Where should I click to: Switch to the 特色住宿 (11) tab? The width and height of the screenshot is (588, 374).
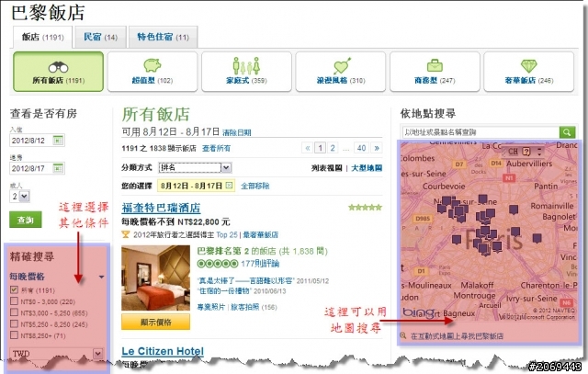pos(163,37)
